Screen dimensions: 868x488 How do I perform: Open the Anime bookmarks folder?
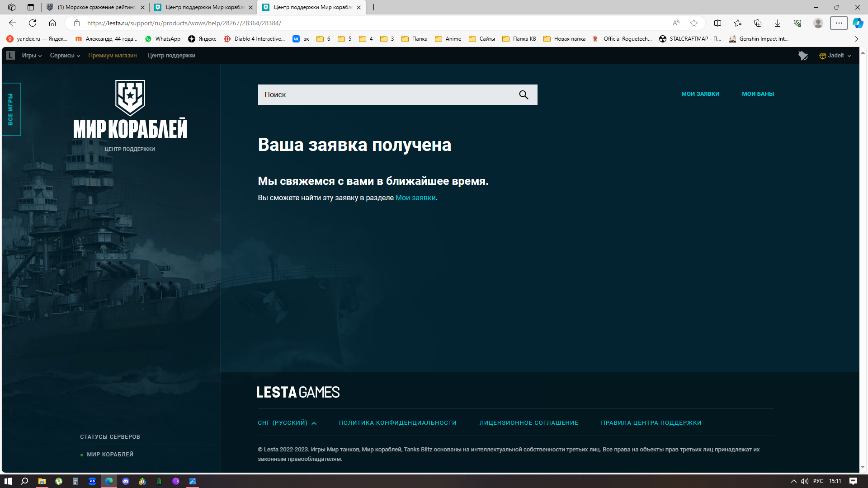click(448, 39)
